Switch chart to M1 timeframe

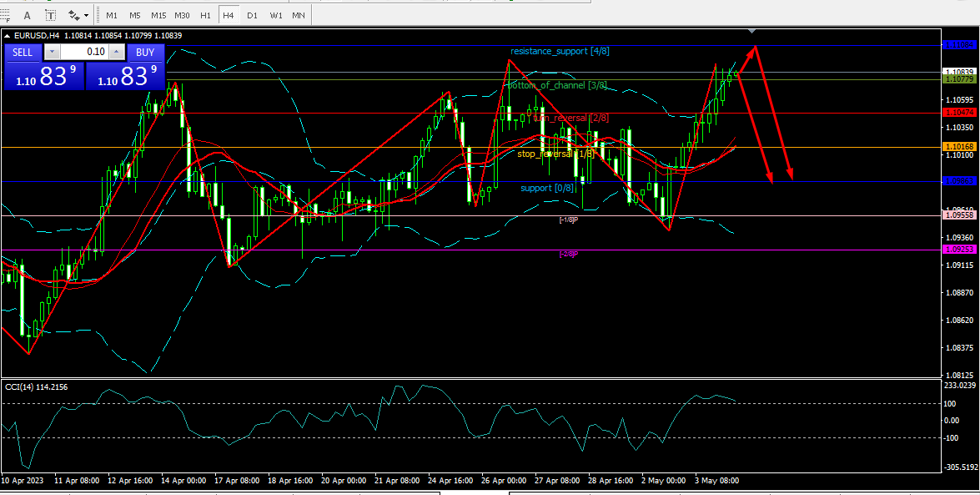[111, 15]
